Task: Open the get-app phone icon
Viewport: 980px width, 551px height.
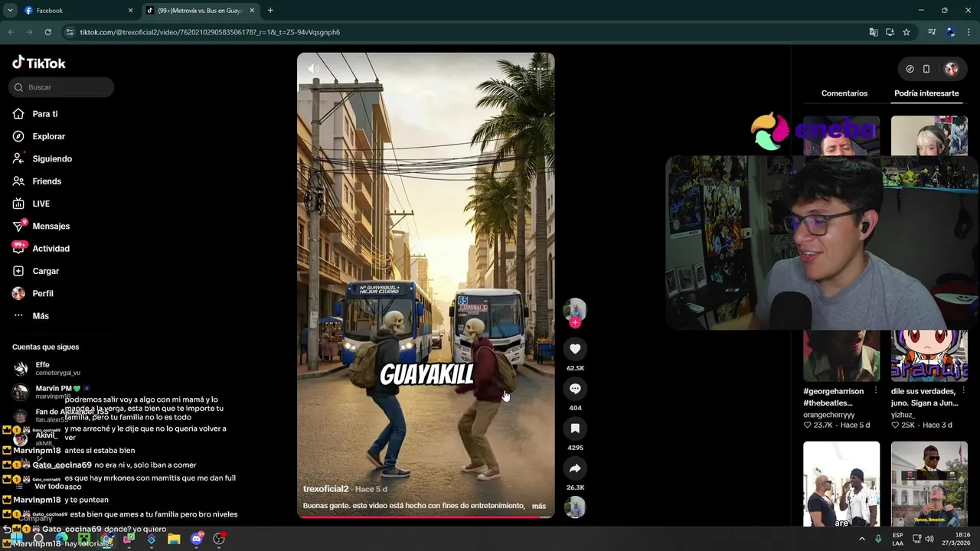Action: click(x=926, y=69)
